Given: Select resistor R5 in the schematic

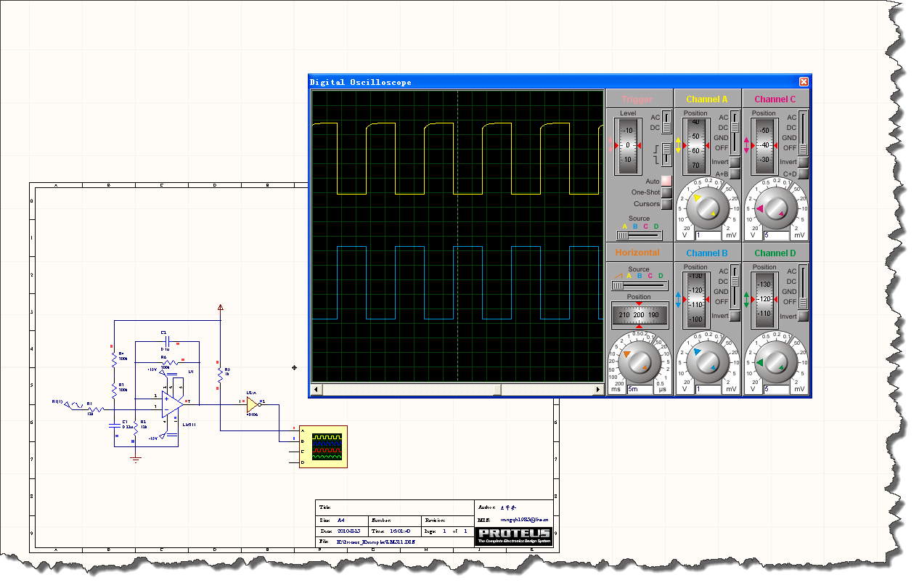Looking at the screenshot, I should [220, 375].
